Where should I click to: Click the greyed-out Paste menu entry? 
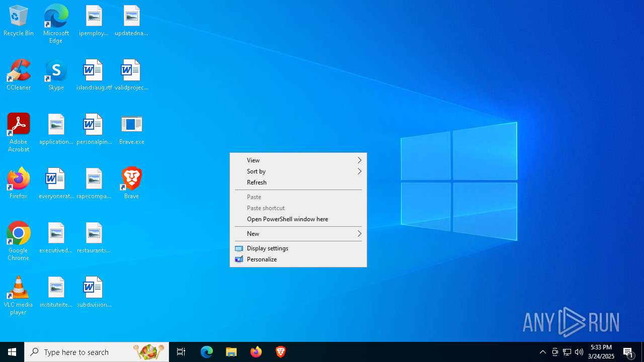pos(298,197)
